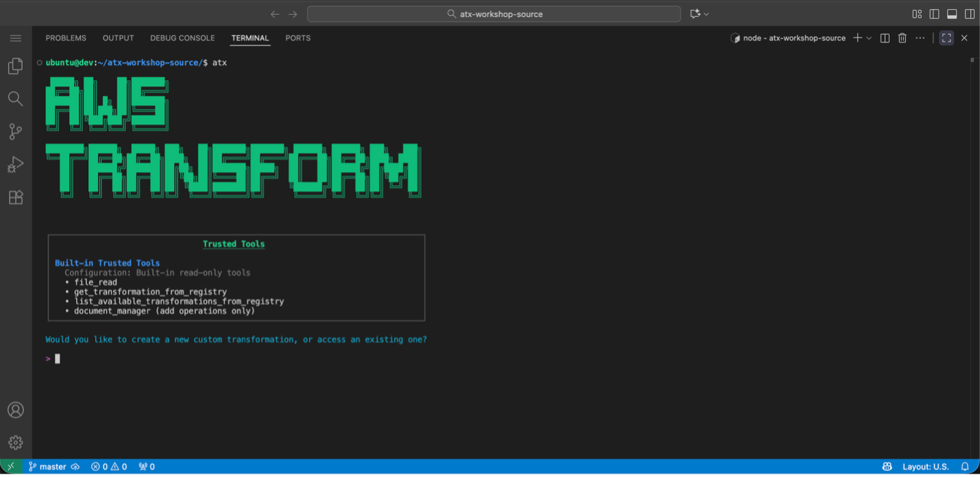Select the Run and Debug icon
The height and width of the screenshot is (477, 980).
15,164
